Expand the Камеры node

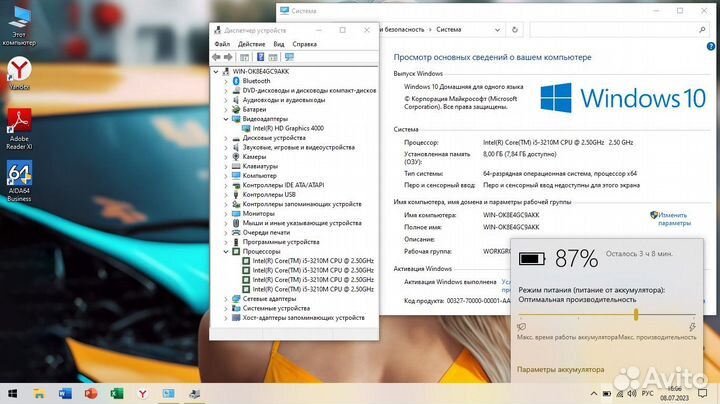pos(225,157)
